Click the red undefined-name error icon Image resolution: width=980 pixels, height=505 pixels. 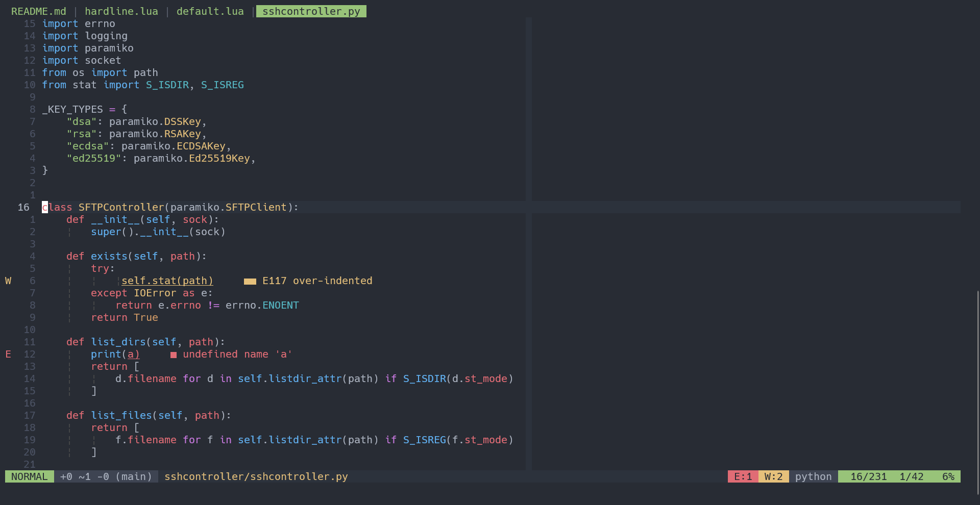[174, 354]
